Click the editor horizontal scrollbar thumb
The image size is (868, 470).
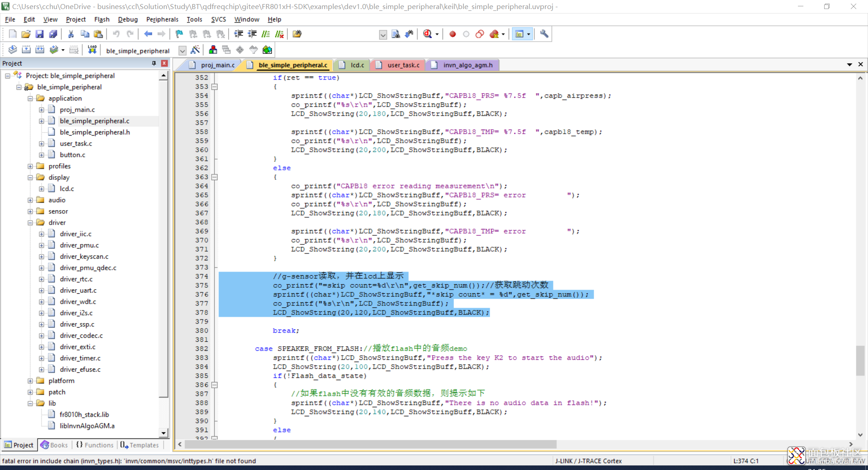371,445
